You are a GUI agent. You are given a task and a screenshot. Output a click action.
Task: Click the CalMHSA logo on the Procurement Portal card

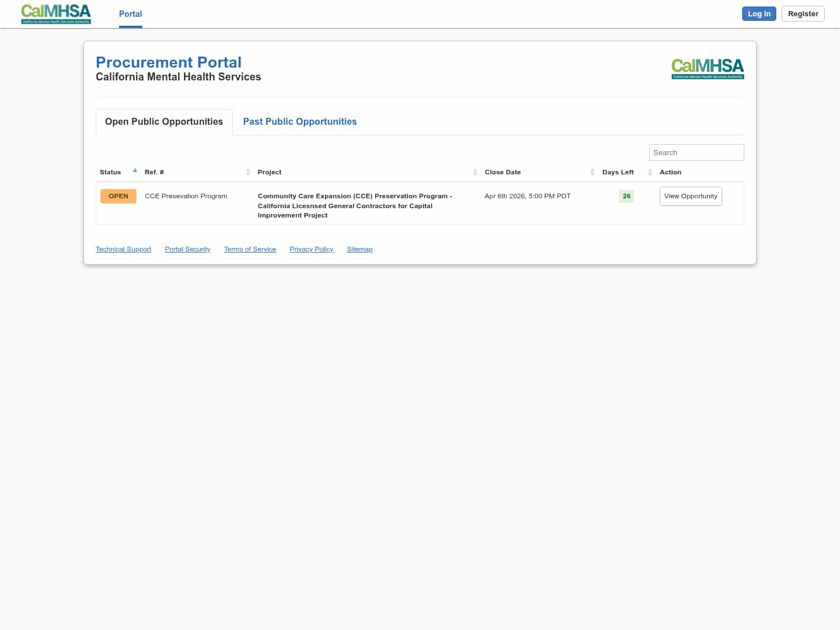pos(708,68)
